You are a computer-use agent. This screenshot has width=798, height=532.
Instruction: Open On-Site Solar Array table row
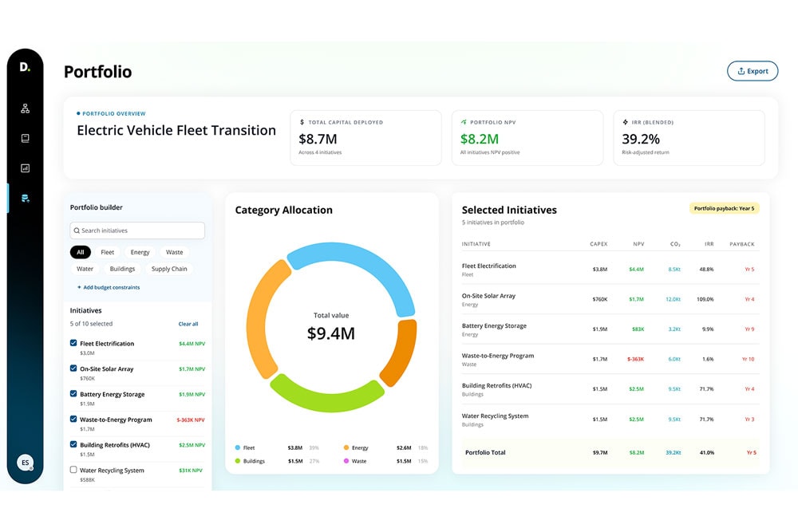[610, 299]
